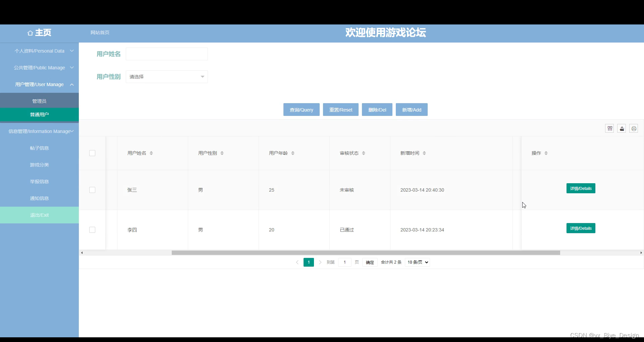This screenshot has height=342, width=644.
Task: Go to next page arrow in pagination
Action: click(320, 262)
